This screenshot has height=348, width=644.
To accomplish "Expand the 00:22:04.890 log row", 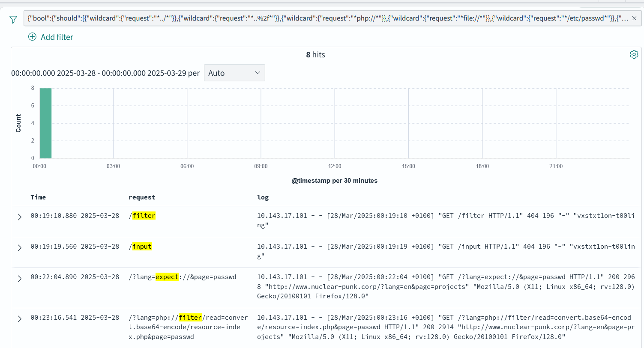I will pyautogui.click(x=19, y=279).
